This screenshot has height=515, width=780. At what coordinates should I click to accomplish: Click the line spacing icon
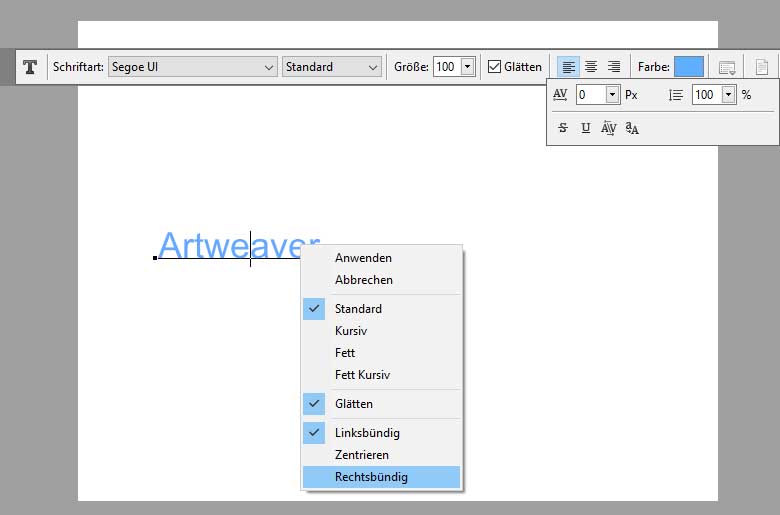click(676, 95)
